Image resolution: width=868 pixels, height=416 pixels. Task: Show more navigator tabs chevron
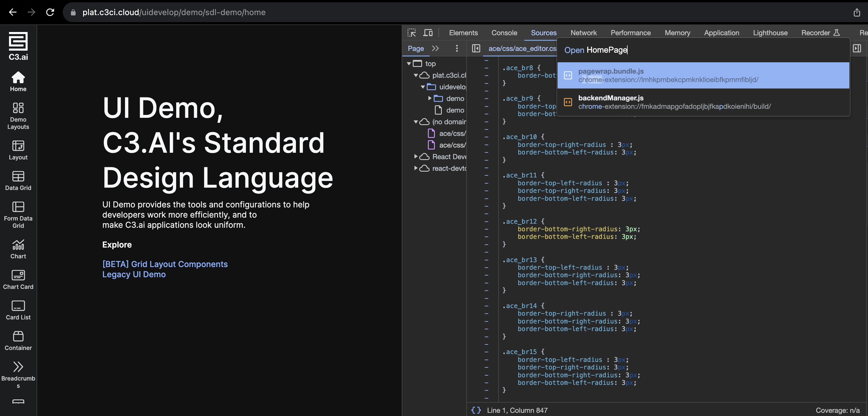coord(435,48)
